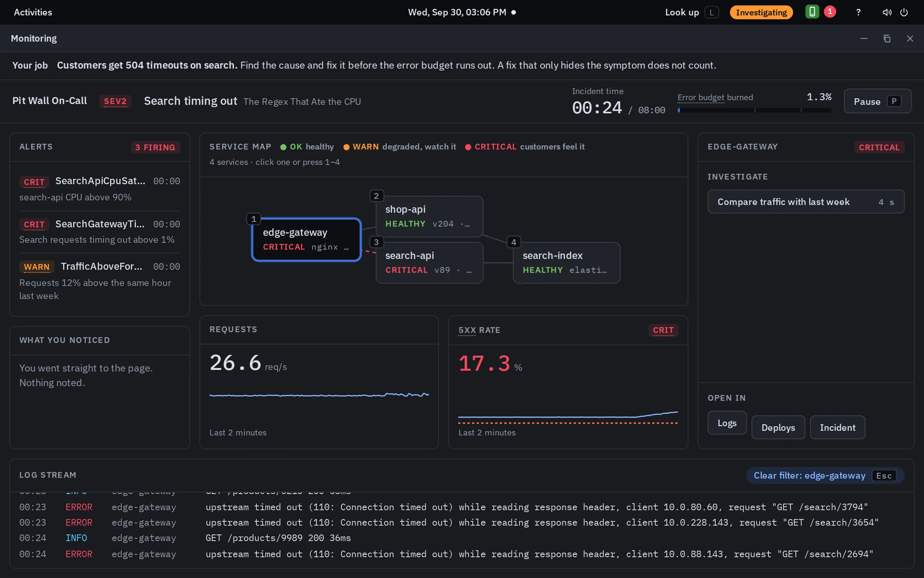
Task: Click log line for GET /search/3654
Action: pos(462,523)
